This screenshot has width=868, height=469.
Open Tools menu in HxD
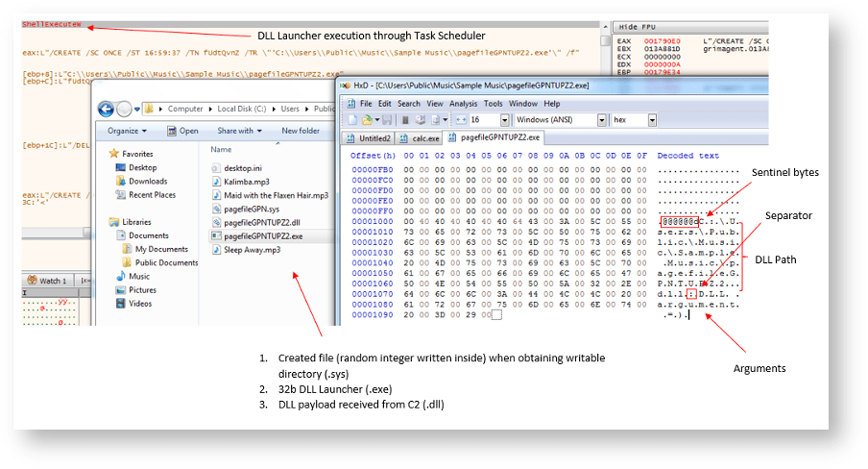[494, 104]
